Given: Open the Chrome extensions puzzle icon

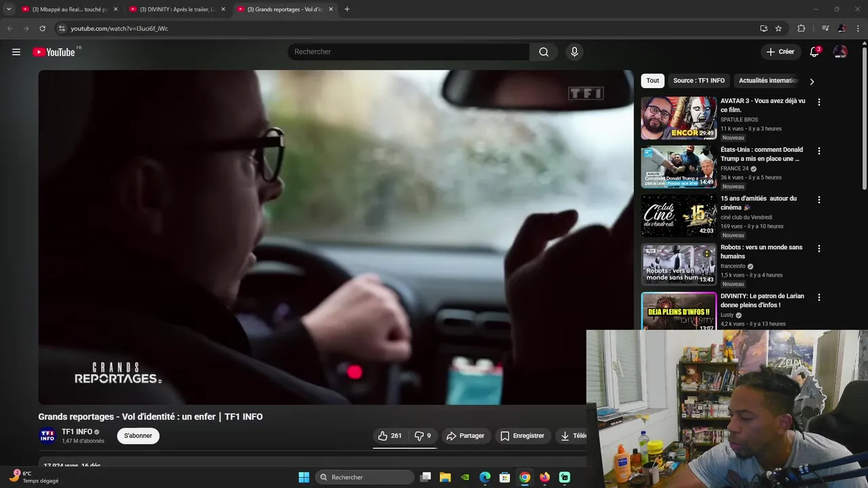Looking at the screenshot, I should coord(802,28).
